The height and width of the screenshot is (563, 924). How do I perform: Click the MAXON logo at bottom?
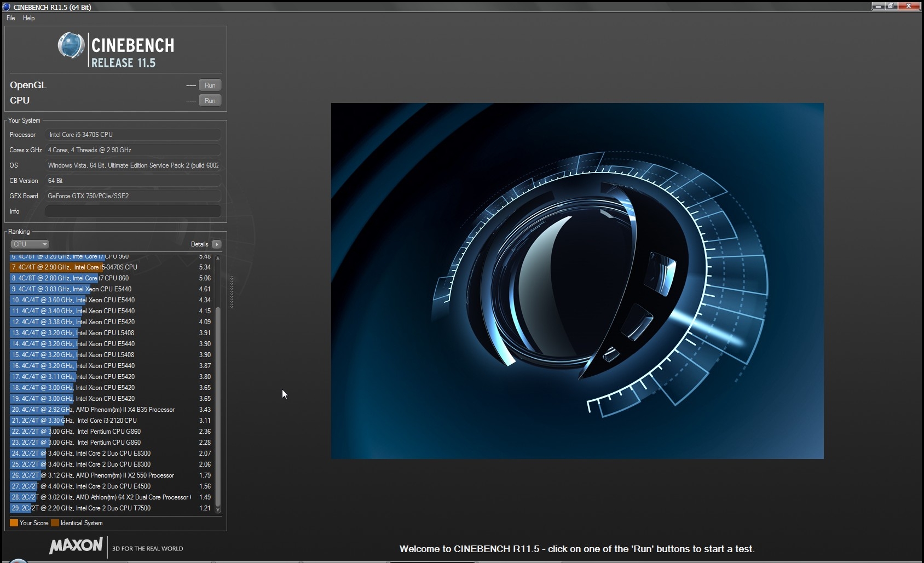click(76, 545)
